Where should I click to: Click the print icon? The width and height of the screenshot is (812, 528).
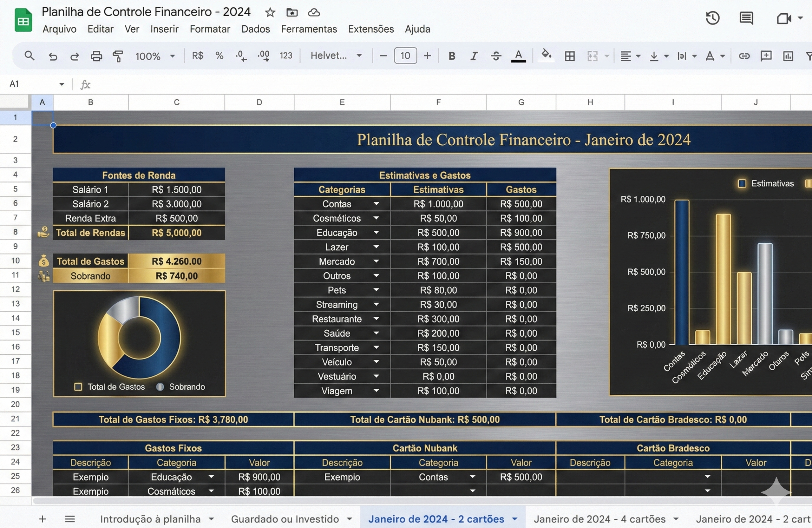(96, 56)
